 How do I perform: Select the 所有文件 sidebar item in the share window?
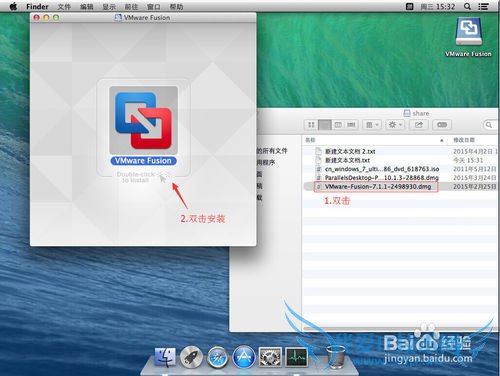[272, 151]
